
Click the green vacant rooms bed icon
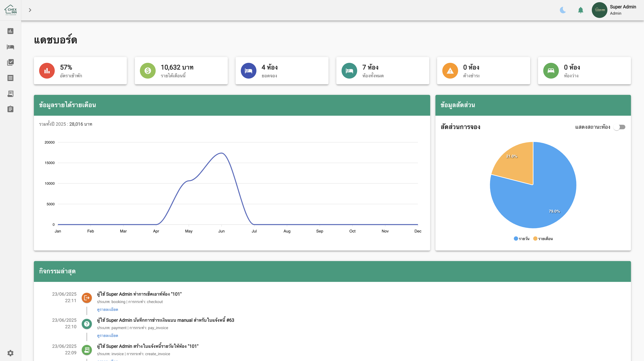tap(551, 71)
